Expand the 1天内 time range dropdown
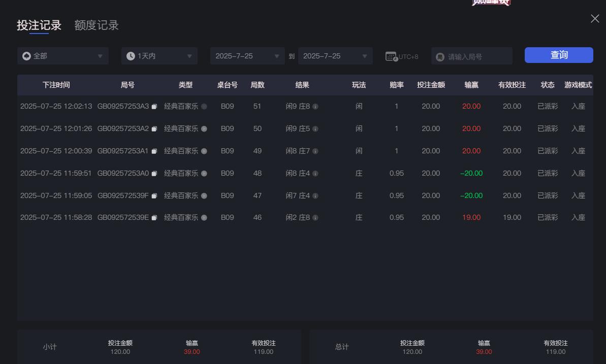This screenshot has width=606, height=364. [x=159, y=56]
